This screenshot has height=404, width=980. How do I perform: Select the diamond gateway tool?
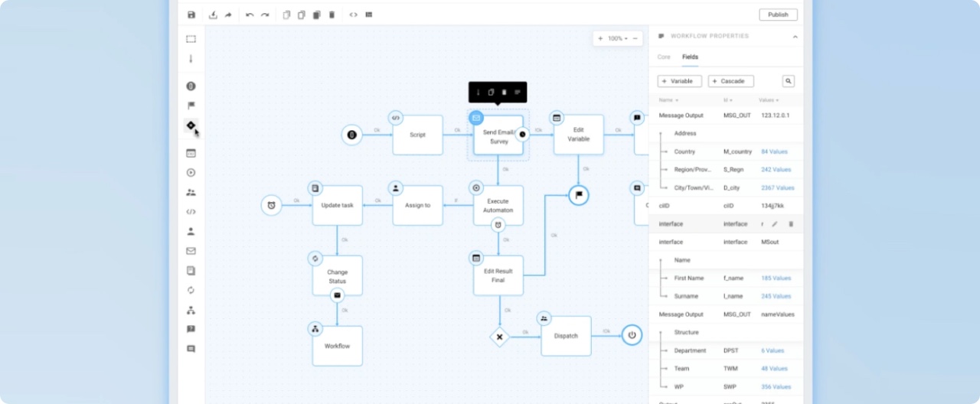191,125
